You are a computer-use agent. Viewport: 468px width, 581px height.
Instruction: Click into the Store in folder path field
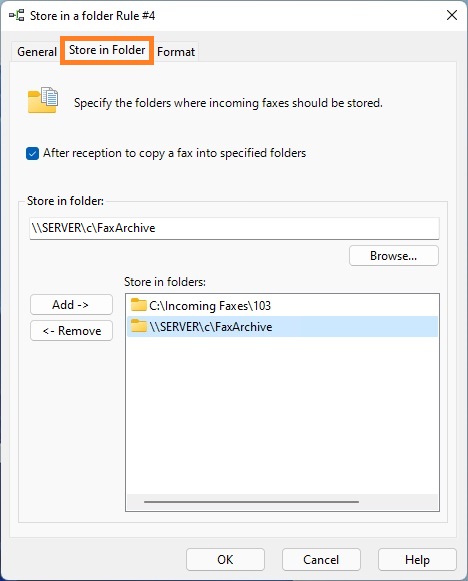[234, 228]
